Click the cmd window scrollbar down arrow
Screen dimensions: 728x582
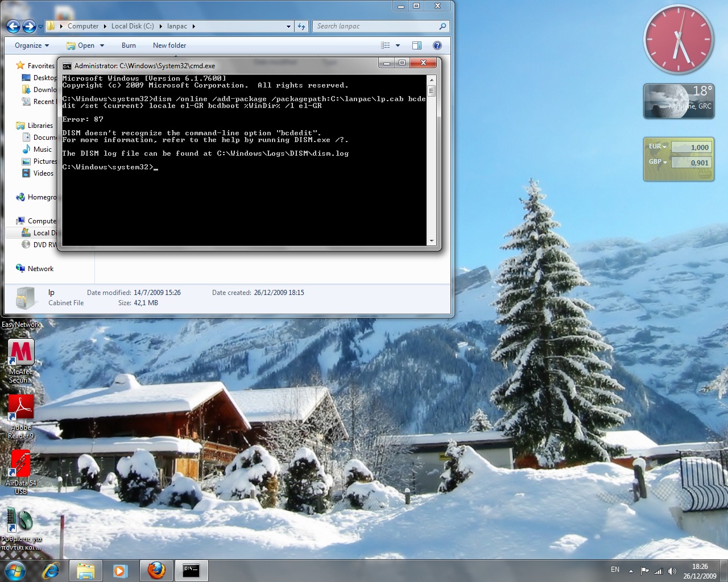coord(432,241)
